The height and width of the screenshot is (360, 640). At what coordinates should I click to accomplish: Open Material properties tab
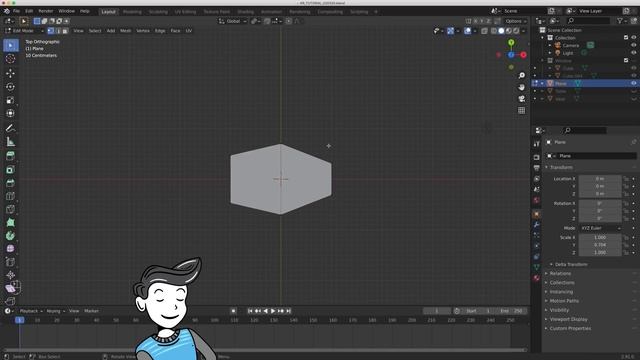pyautogui.click(x=536, y=278)
